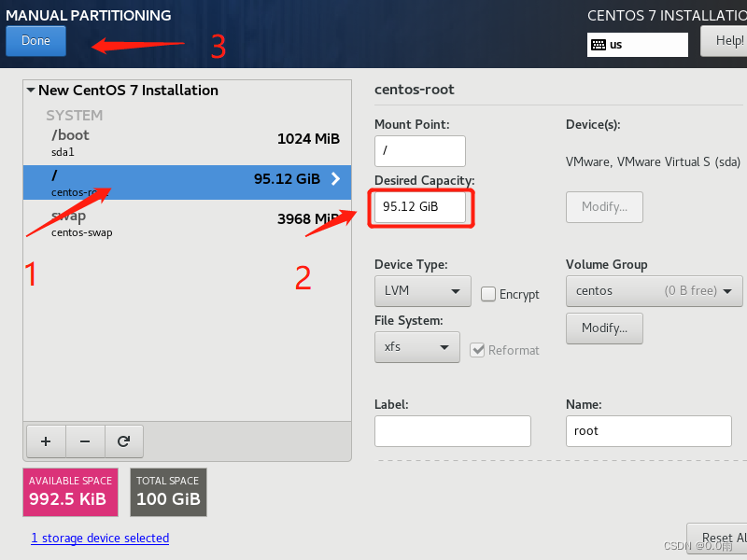The image size is (747, 560).
Task: Click the chevron on the 95.12 GiB row
Action: (x=335, y=178)
